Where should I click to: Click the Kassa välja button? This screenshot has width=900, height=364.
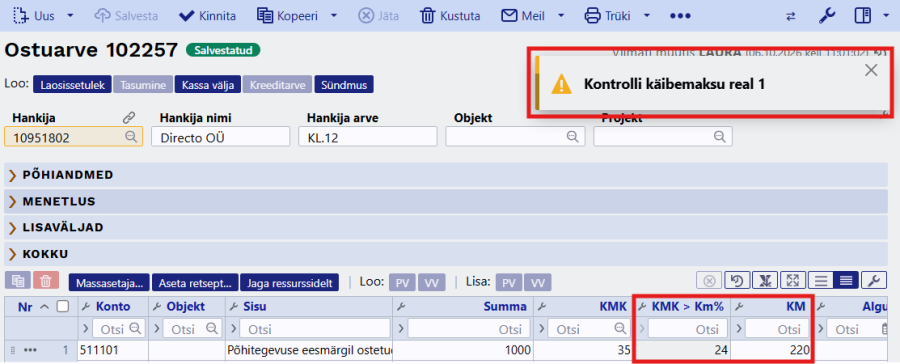[208, 85]
